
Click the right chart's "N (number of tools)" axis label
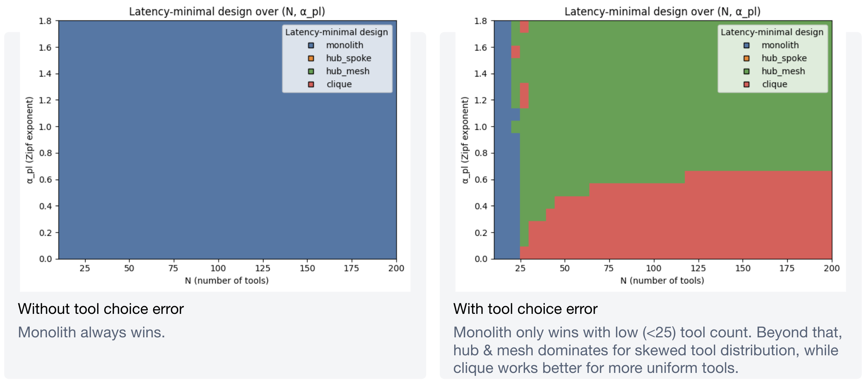662,280
